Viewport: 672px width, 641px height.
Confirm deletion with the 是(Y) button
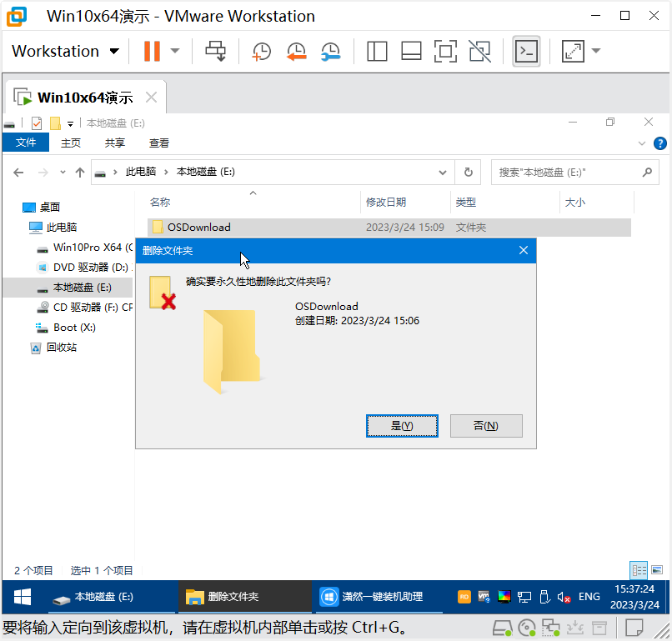[x=402, y=425]
